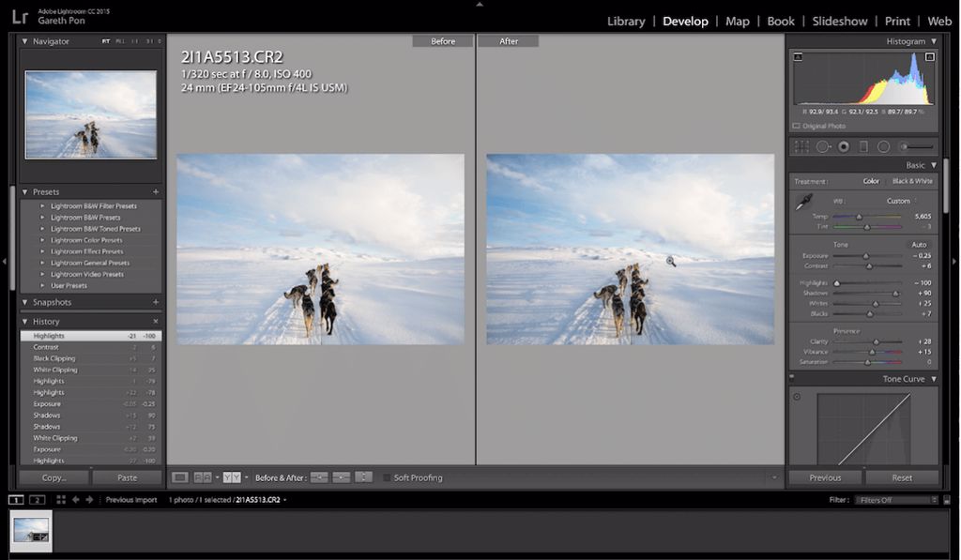The image size is (961, 560).
Task: Expand the Snapshots panel
Action: tap(24, 302)
